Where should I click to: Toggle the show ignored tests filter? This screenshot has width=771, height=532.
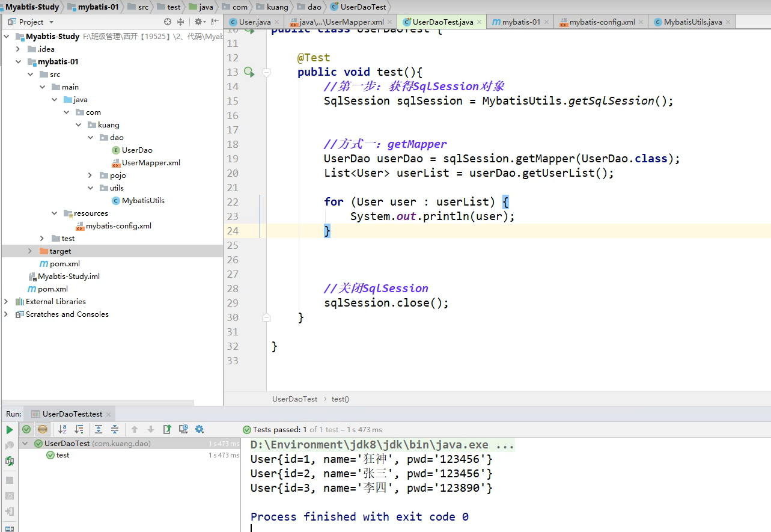(43, 429)
